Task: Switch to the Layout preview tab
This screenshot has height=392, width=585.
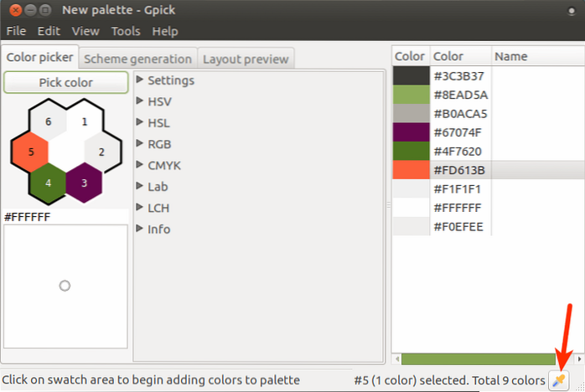Action: pos(245,59)
